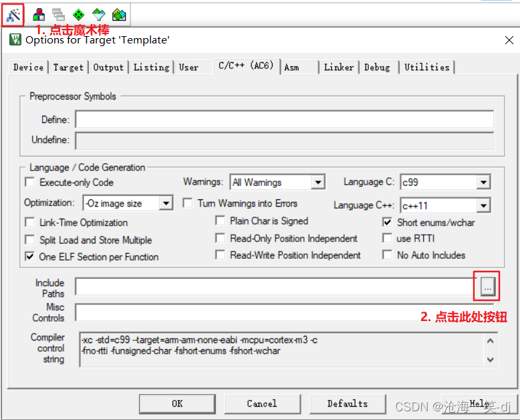Click the Define input field

pyautogui.click(x=285, y=120)
